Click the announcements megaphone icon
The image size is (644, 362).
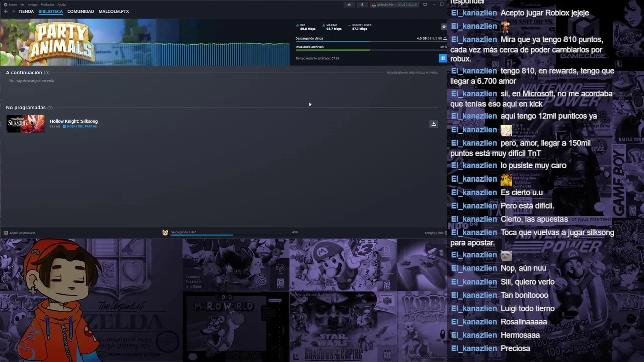(x=349, y=5)
